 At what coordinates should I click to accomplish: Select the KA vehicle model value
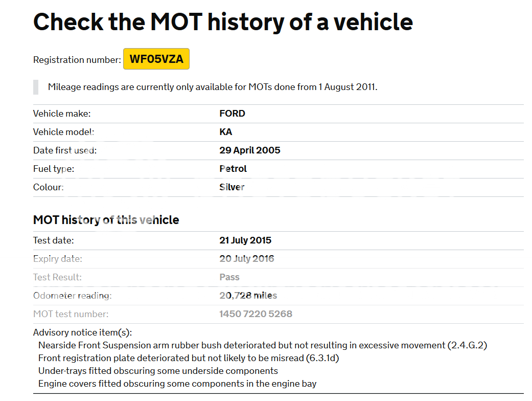click(226, 132)
